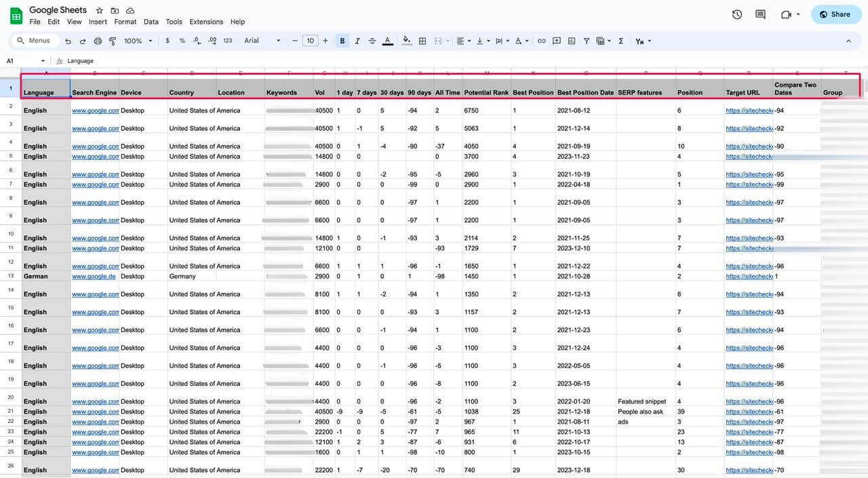868x478 pixels.
Task: Increase decimal places
Action: pyautogui.click(x=212, y=41)
